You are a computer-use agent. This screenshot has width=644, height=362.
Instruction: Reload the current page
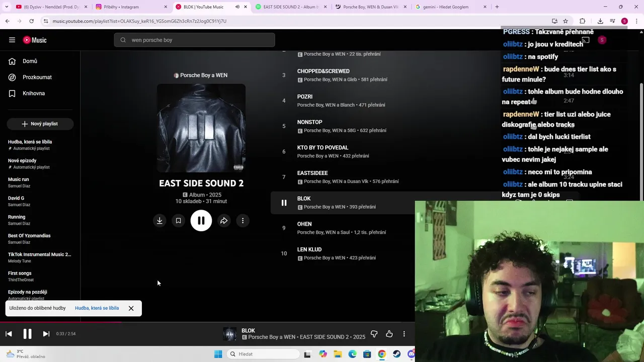pyautogui.click(x=32, y=21)
